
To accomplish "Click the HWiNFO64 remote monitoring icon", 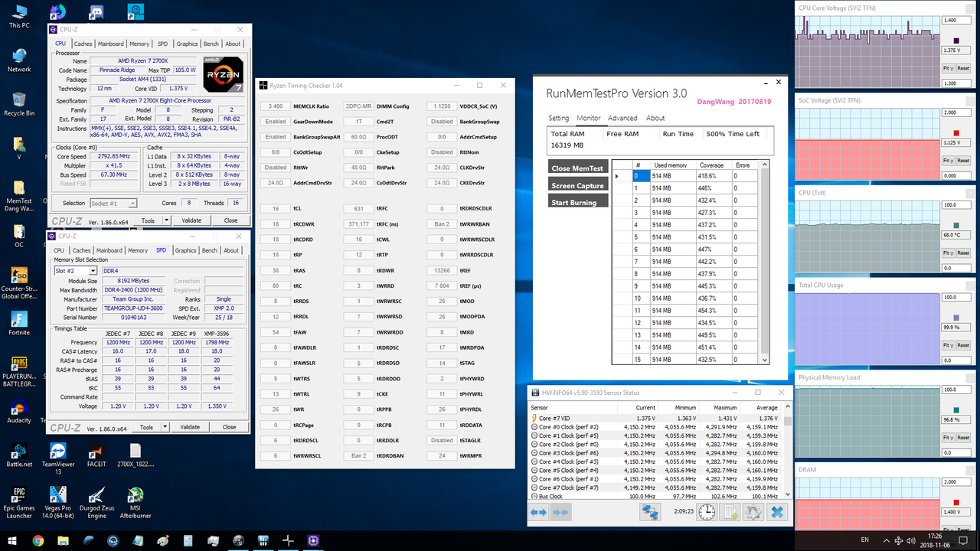I will pyautogui.click(x=650, y=511).
